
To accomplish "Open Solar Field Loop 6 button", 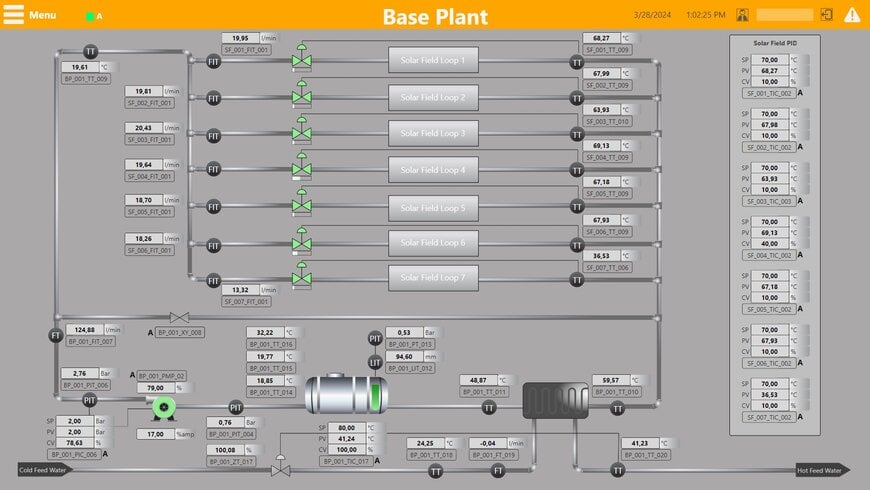I will tap(433, 243).
